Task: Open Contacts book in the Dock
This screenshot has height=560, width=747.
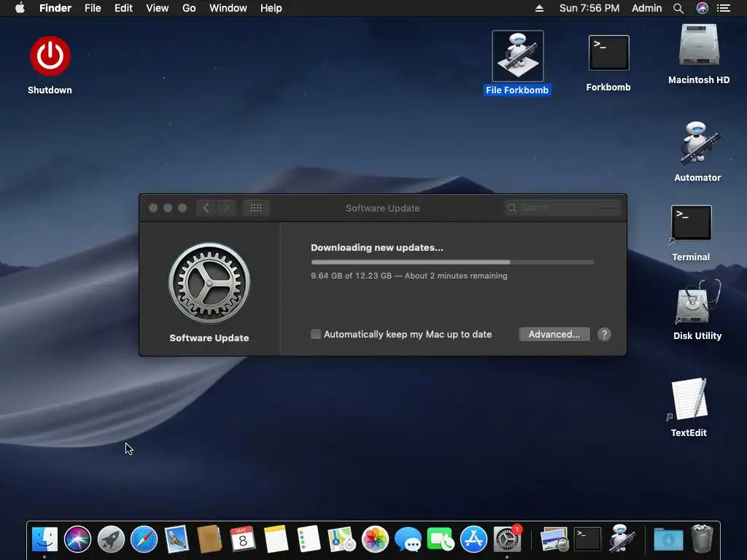Action: (x=209, y=539)
